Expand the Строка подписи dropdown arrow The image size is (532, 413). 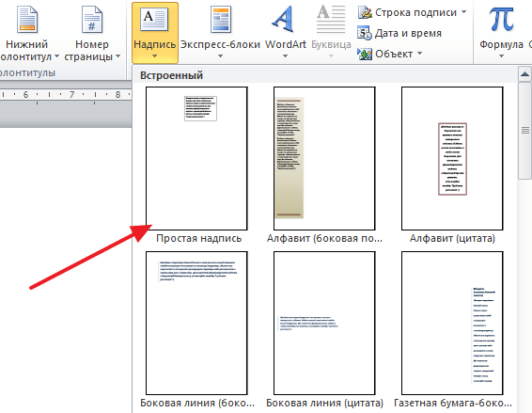(463, 12)
